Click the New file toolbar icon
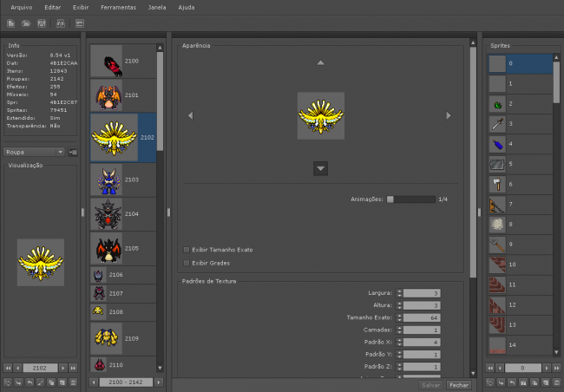Viewport: 564px width, 392px height. pos(10,23)
